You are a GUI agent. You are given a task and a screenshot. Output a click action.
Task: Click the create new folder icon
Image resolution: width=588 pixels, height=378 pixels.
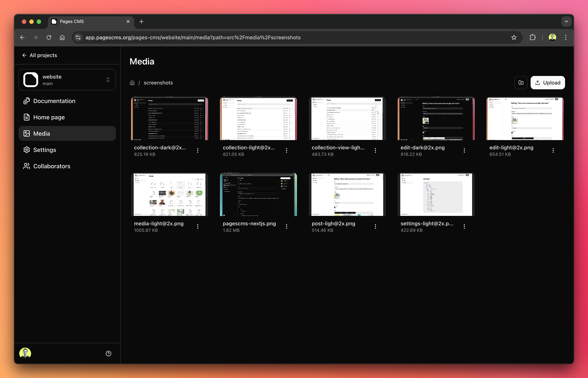pyautogui.click(x=521, y=83)
